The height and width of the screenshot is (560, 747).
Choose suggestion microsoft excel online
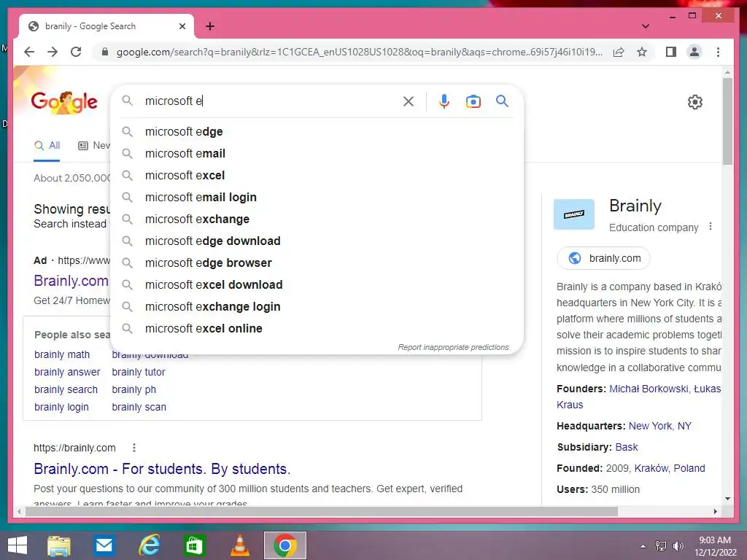(x=317, y=329)
